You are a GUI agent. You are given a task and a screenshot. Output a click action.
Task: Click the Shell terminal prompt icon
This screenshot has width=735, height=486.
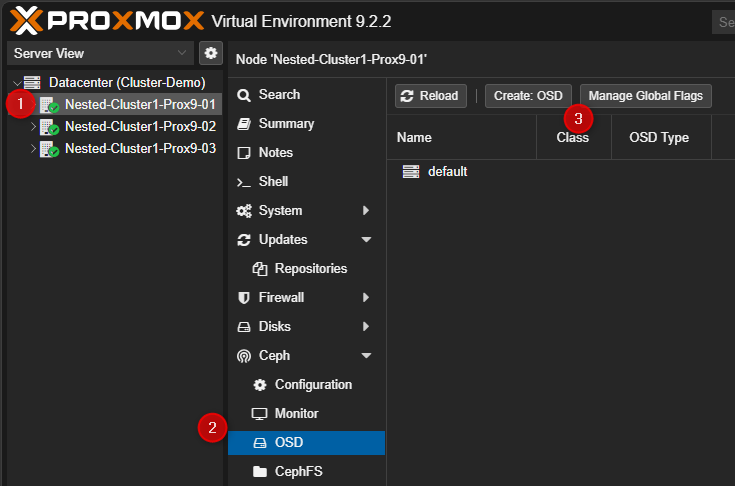click(244, 182)
